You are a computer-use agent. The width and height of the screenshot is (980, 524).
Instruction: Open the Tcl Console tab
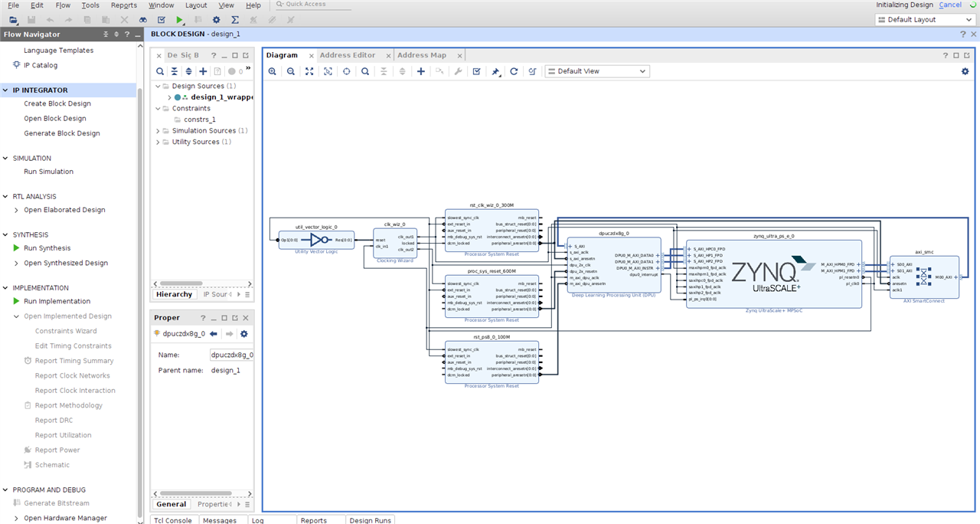point(173,520)
